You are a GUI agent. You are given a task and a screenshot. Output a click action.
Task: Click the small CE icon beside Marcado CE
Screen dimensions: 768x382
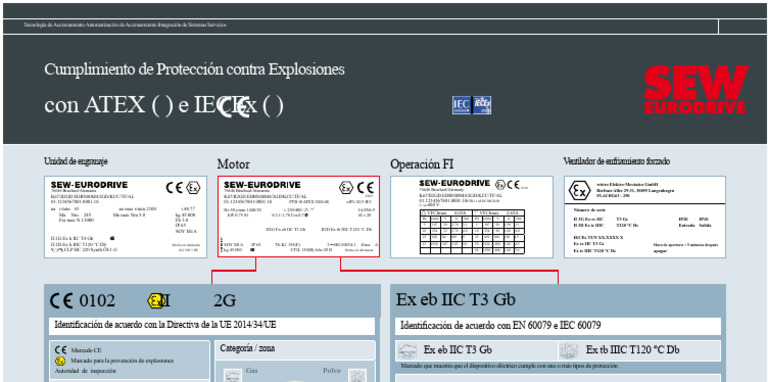[x=61, y=350]
